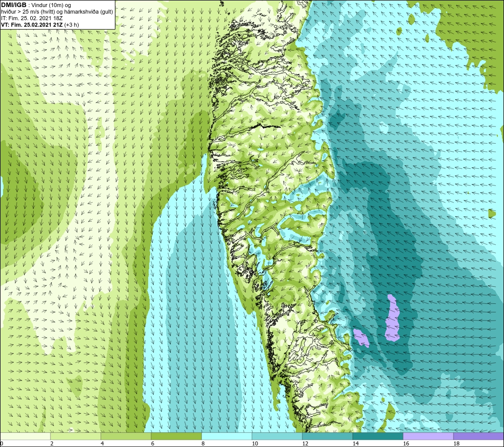Click the 2–4 m/s light green legend swatch
This screenshot has height=447, width=504.
click(76, 436)
